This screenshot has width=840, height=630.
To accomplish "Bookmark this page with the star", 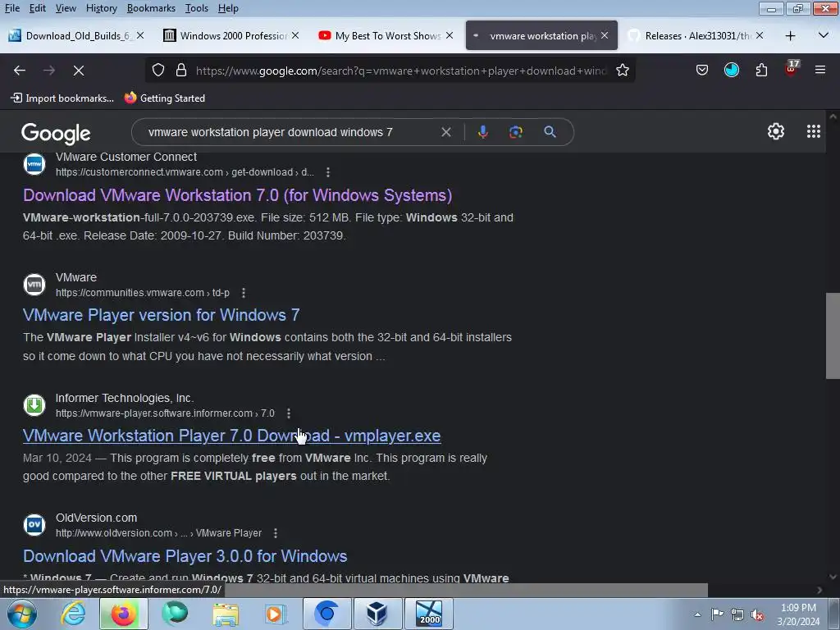I will coord(622,71).
